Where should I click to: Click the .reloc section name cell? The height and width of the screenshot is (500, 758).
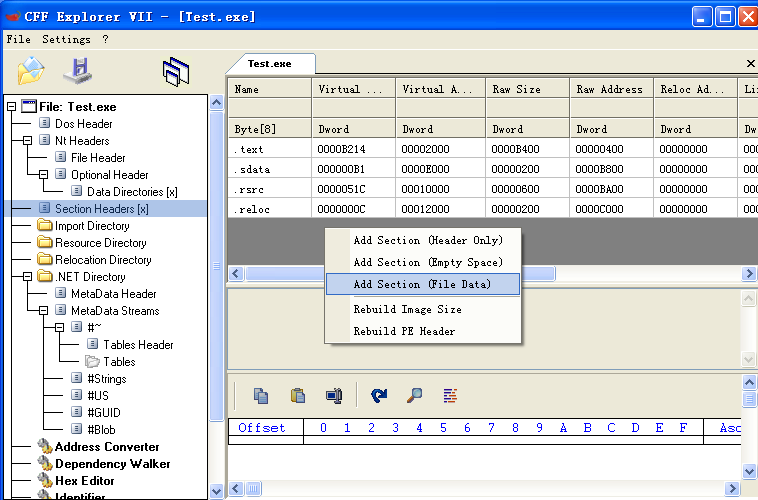(270, 209)
